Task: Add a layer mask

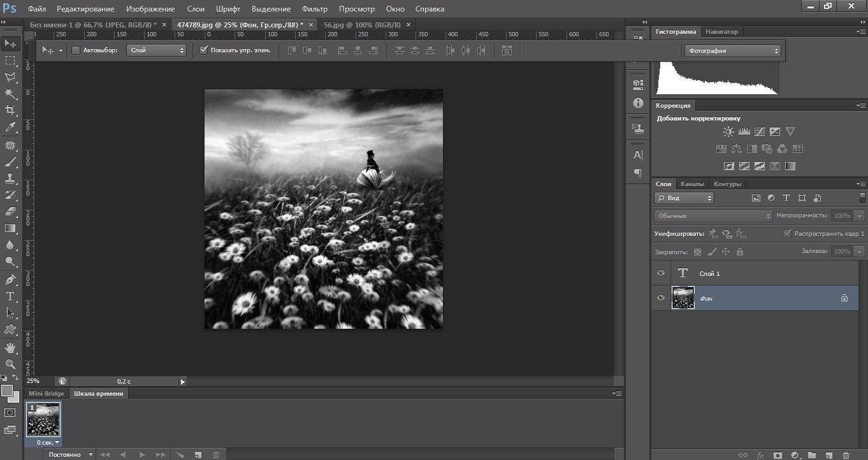Action: [x=778, y=456]
